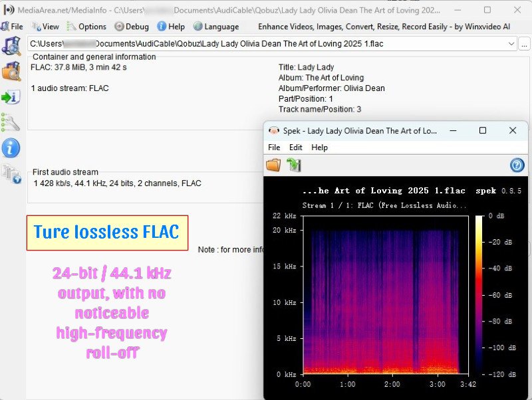532x400 pixels.
Task: Click the spectrogram display in Spek
Action: pos(386,295)
